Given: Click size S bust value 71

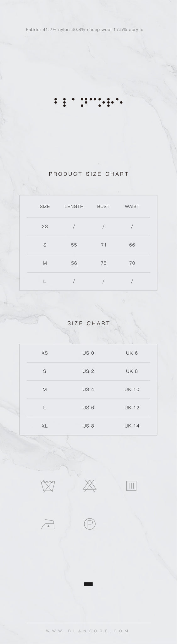Looking at the screenshot, I should point(103,245).
